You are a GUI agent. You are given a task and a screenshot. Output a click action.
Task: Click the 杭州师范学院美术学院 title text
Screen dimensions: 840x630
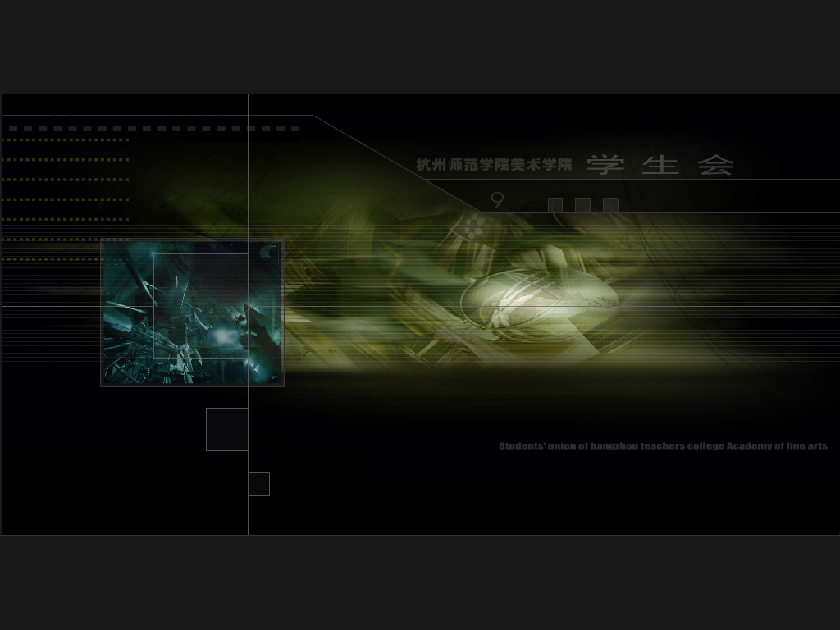click(x=494, y=164)
